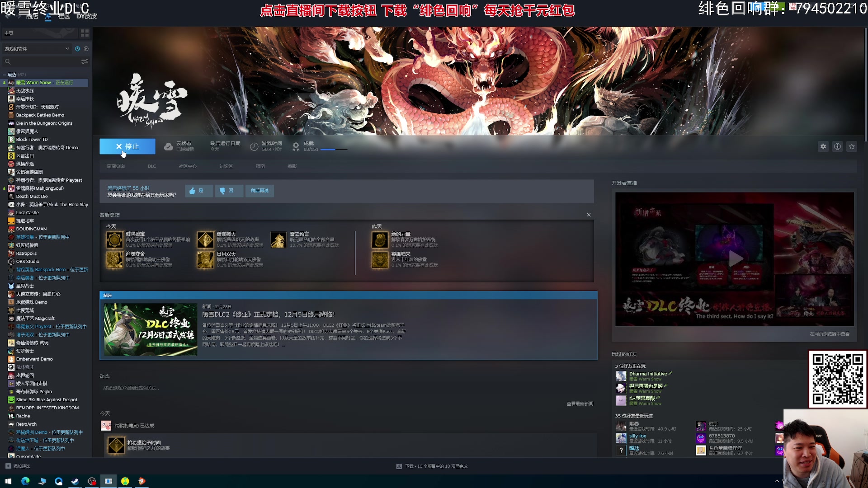868x488 pixels.
Task: Go to the 主页 library home button
Action: point(40,33)
